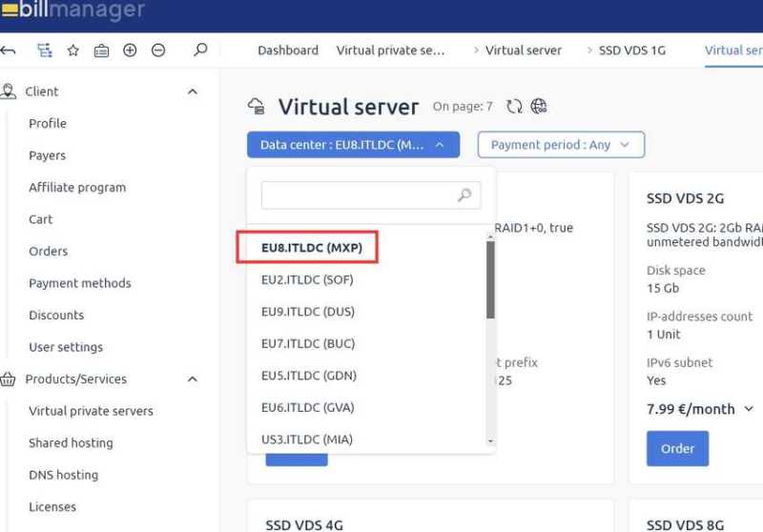Select EU2.ITLDC (SOF) data center
Screen dimensions: 763x532
click(x=307, y=279)
